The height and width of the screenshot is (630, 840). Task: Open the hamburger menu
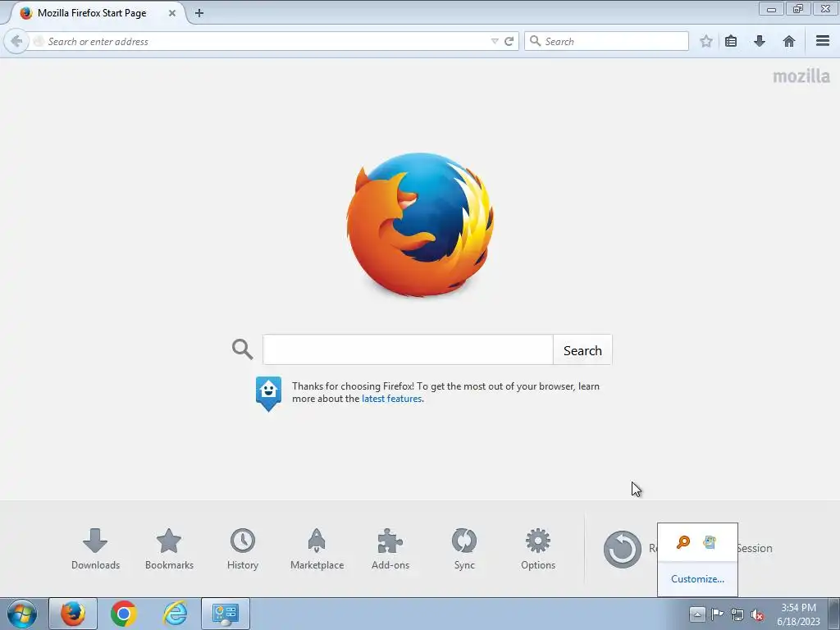[x=823, y=41]
